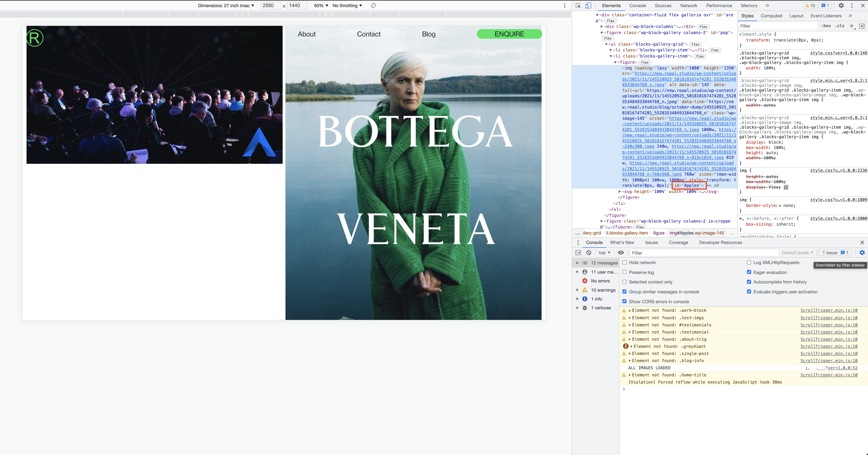Switch to the Sources tab
Viewport: 868px width, 455px height.
(x=663, y=6)
